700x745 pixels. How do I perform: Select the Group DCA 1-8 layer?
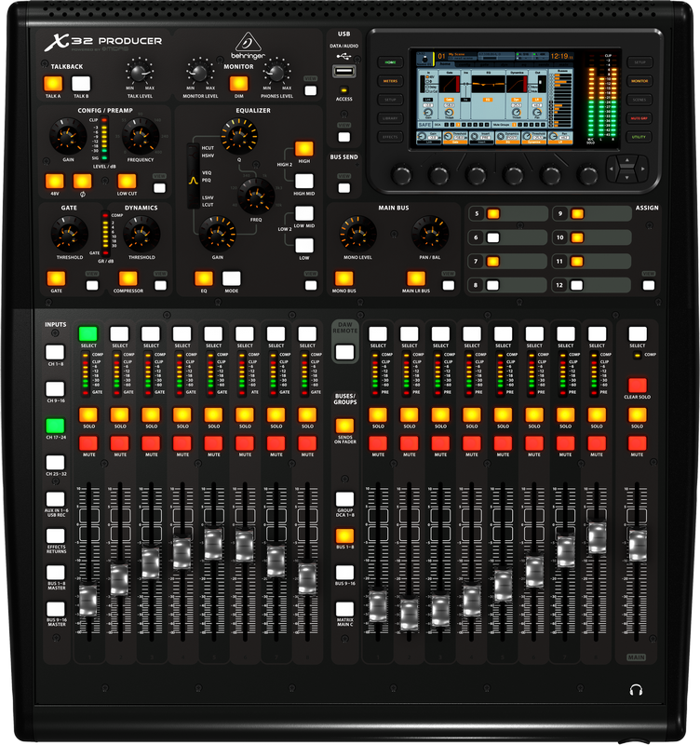coord(344,500)
